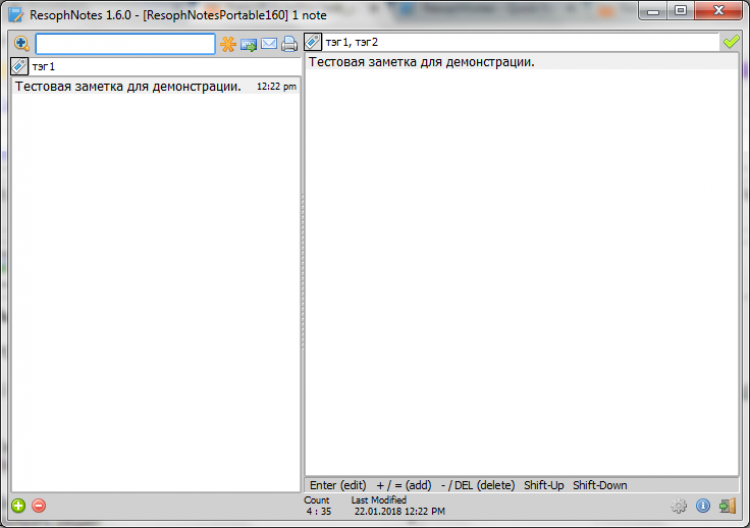
Task: Open the blue info about icon
Action: point(703,506)
